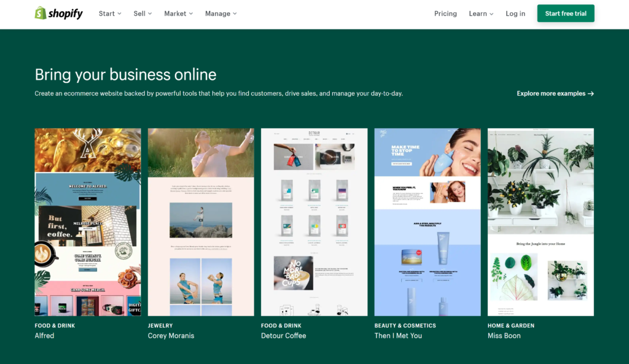Click the HOME & GARDEN category label

click(x=511, y=325)
